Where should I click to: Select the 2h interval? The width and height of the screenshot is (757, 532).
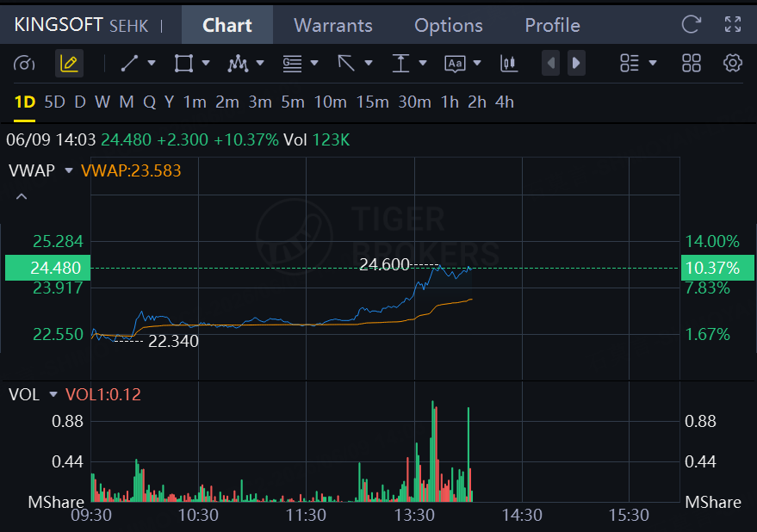(x=477, y=102)
